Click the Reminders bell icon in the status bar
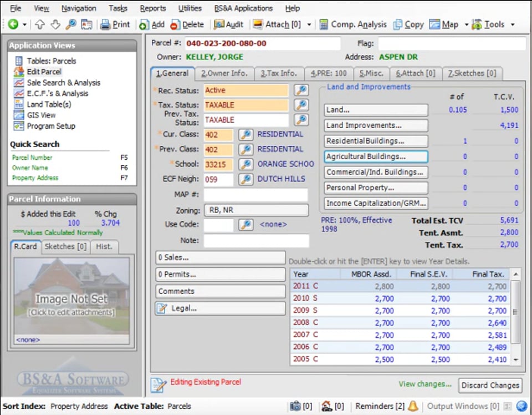 (x=413, y=406)
